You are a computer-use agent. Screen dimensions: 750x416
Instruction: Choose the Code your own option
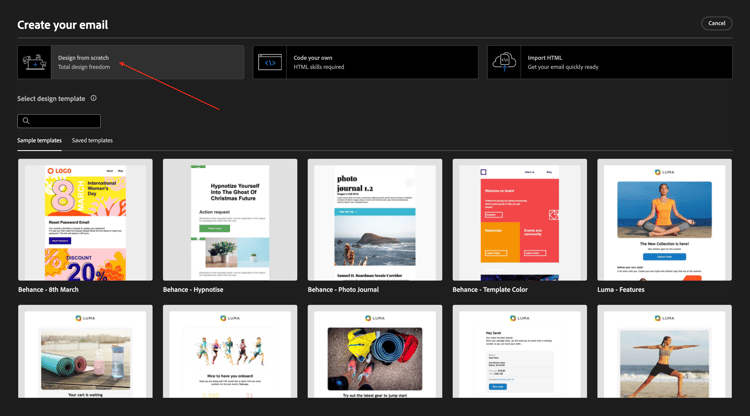pos(365,62)
